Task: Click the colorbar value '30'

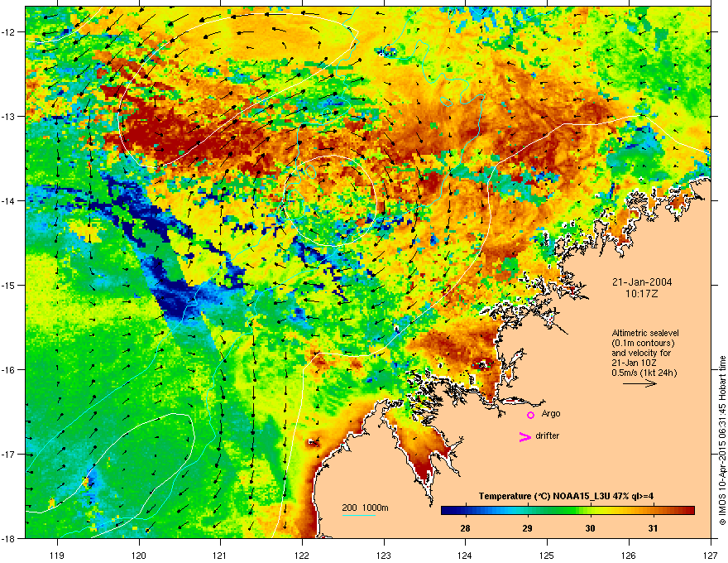Action: (590, 528)
